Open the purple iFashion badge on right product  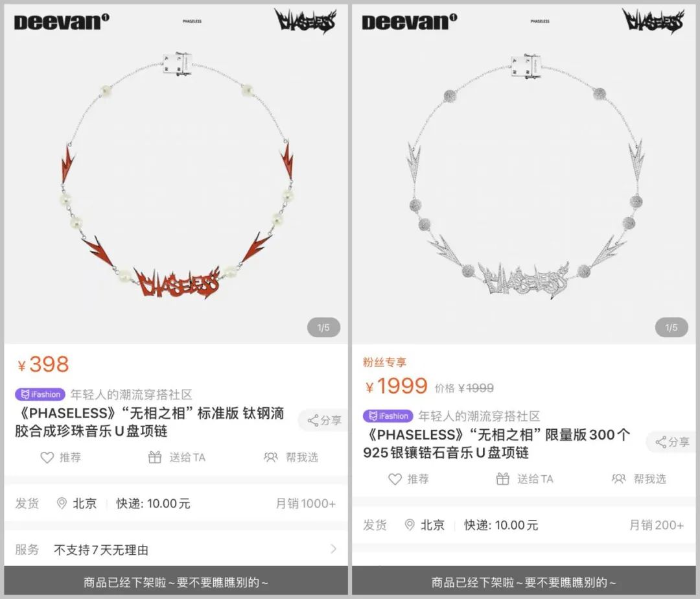click(388, 416)
